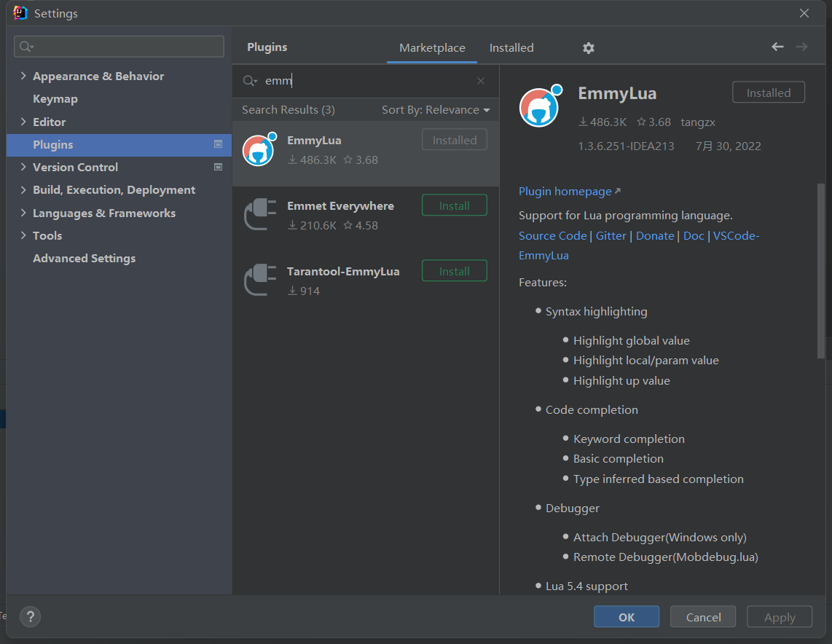Install the Tarantool-EmmyLua plugin

[x=454, y=271]
